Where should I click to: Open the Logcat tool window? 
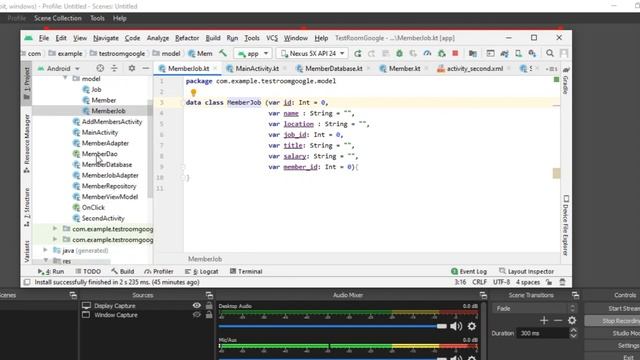click(x=202, y=271)
